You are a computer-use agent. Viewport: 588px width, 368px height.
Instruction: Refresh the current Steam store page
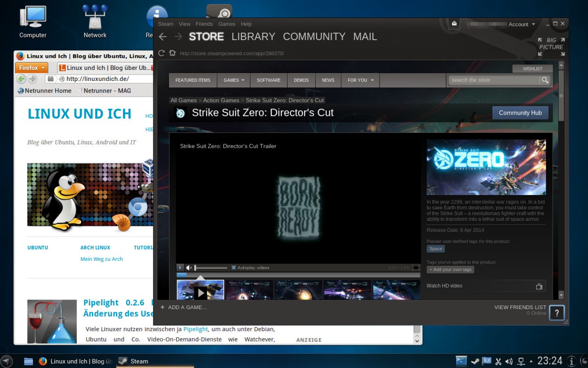161,53
